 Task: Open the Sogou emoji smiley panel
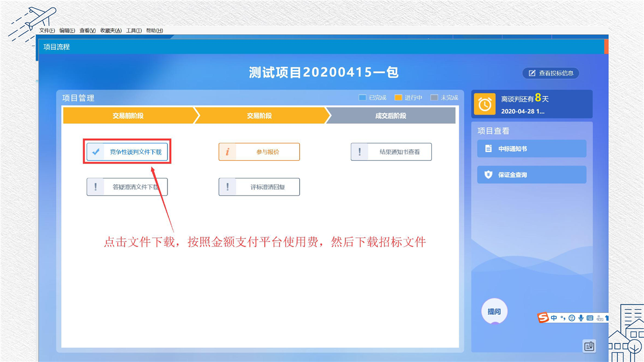click(572, 318)
